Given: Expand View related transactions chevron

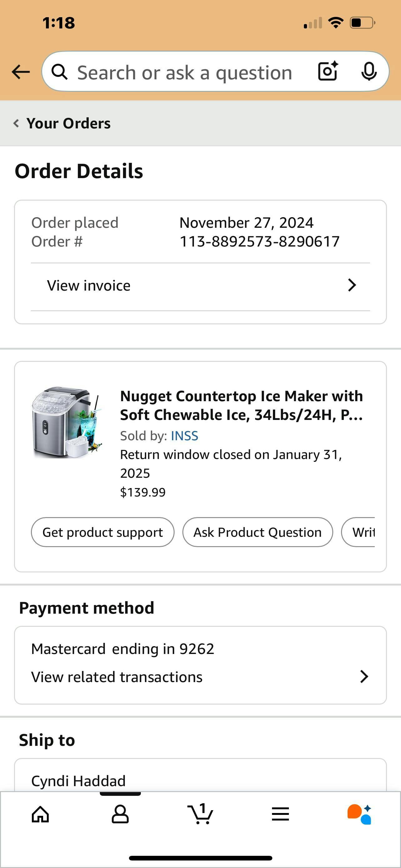Looking at the screenshot, I should (364, 676).
